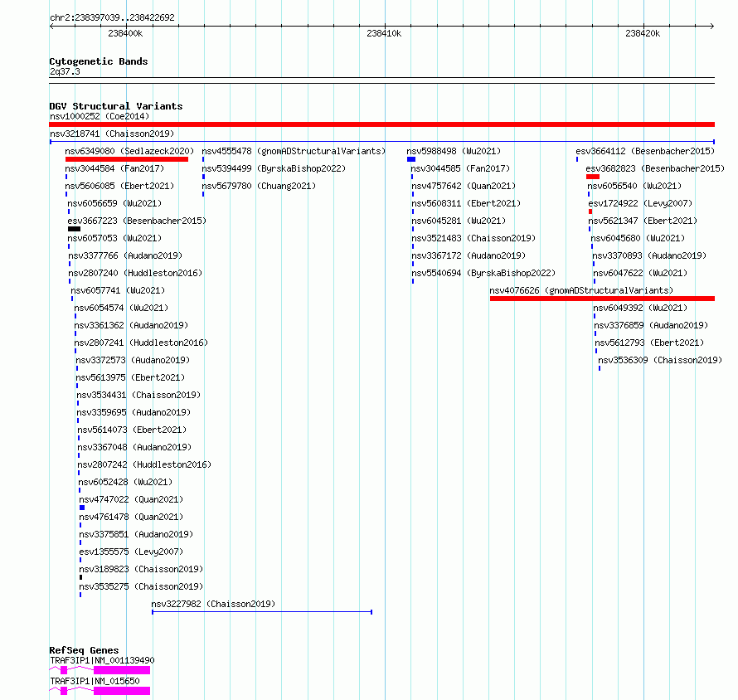Open nsv3377766 (Audano2019) variant
This screenshot has height=700, width=738.
point(125,255)
